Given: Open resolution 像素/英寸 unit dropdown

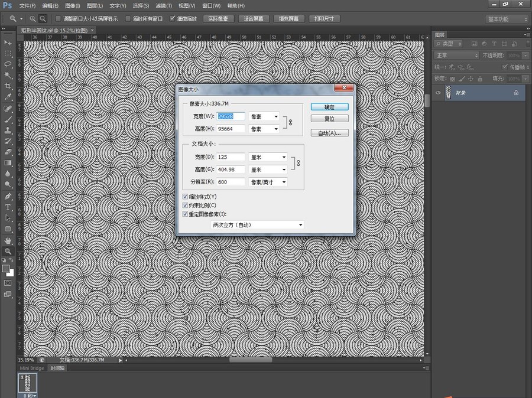Looking at the screenshot, I should coord(268,182).
